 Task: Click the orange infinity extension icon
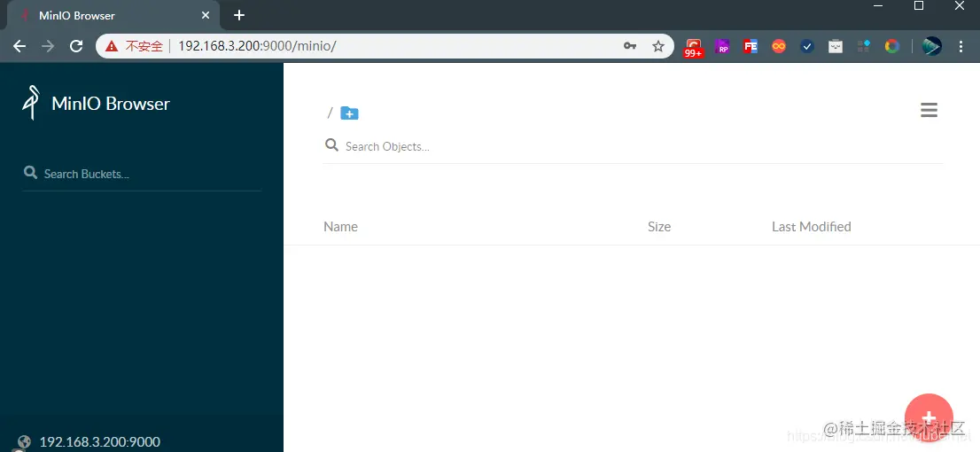[x=779, y=46]
